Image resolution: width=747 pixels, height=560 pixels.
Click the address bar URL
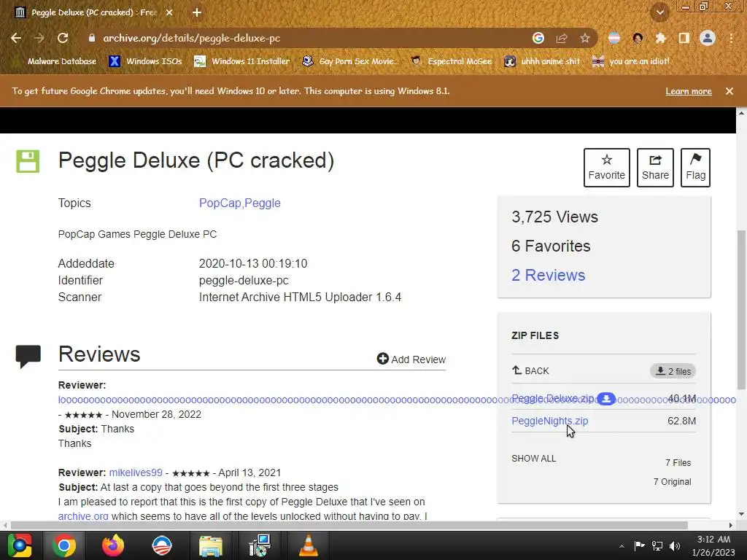click(x=192, y=38)
